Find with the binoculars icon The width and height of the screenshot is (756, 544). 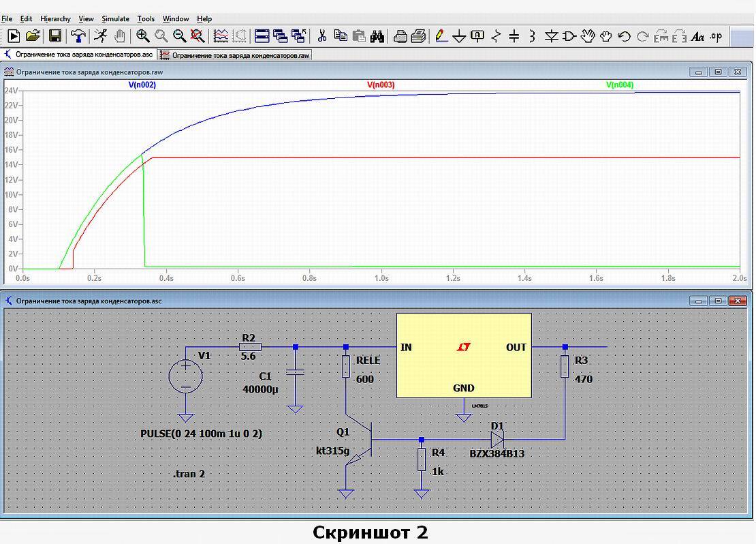point(377,36)
